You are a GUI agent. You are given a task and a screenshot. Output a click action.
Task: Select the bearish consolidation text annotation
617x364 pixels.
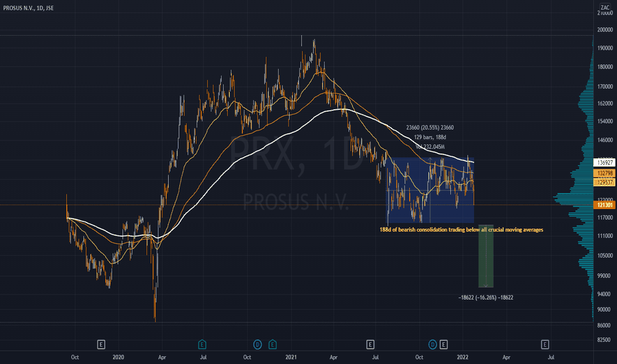tap(461, 230)
